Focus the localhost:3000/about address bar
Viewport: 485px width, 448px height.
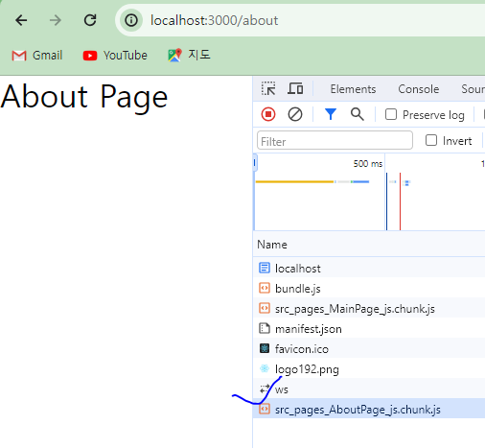300,20
